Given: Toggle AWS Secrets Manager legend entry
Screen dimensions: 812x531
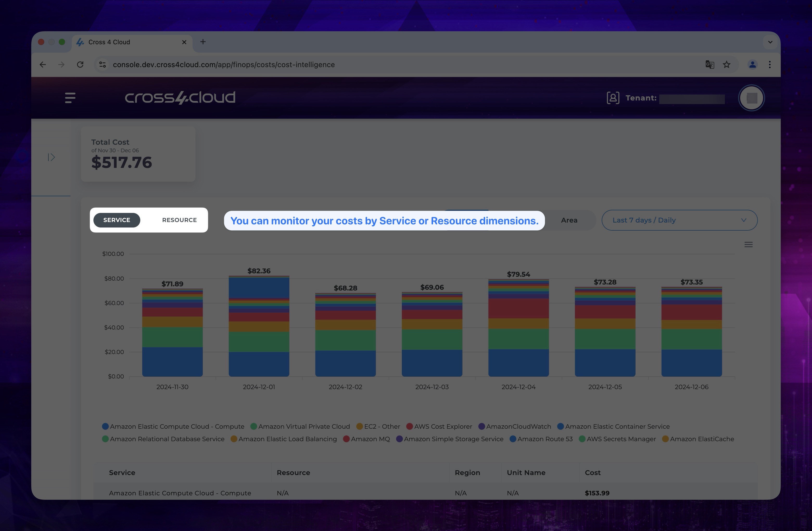Looking at the screenshot, I should tap(618, 439).
